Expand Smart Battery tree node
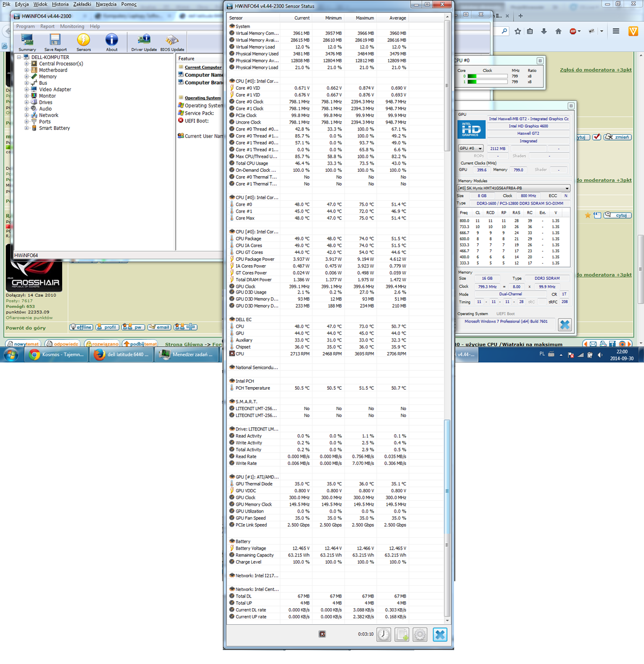Viewport: 644px width, 664px height. pos(27,128)
